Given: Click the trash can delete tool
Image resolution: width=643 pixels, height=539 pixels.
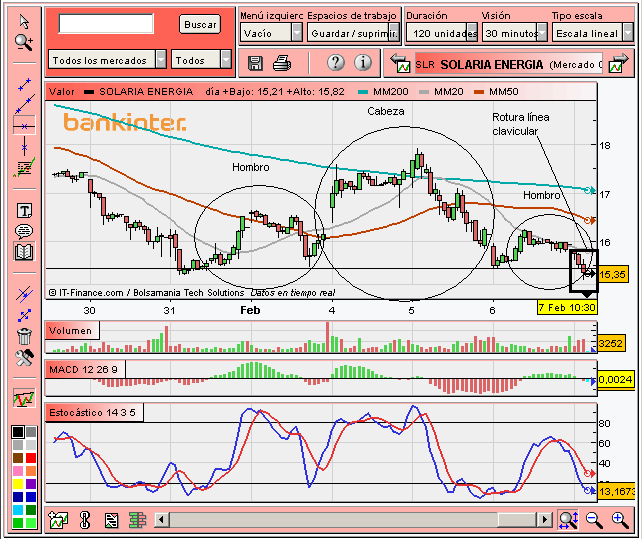Looking at the screenshot, I should pyautogui.click(x=24, y=336).
